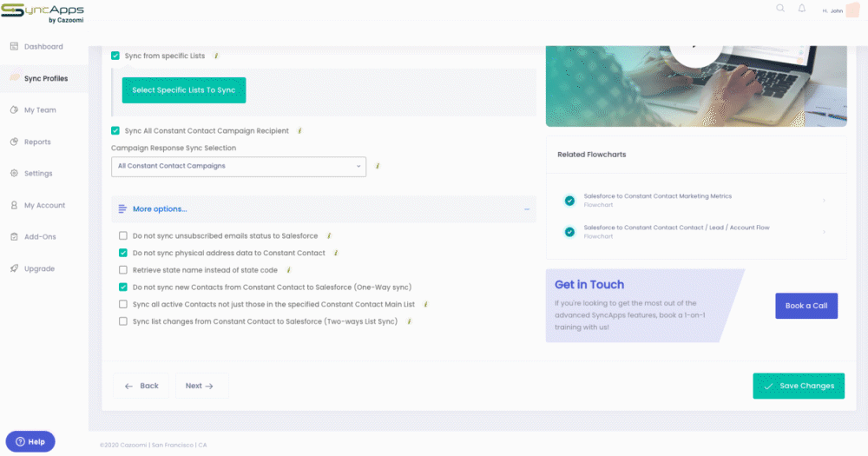The image size is (868, 456).
Task: Click Campaign Response Sync Selection label
Action: tap(174, 148)
